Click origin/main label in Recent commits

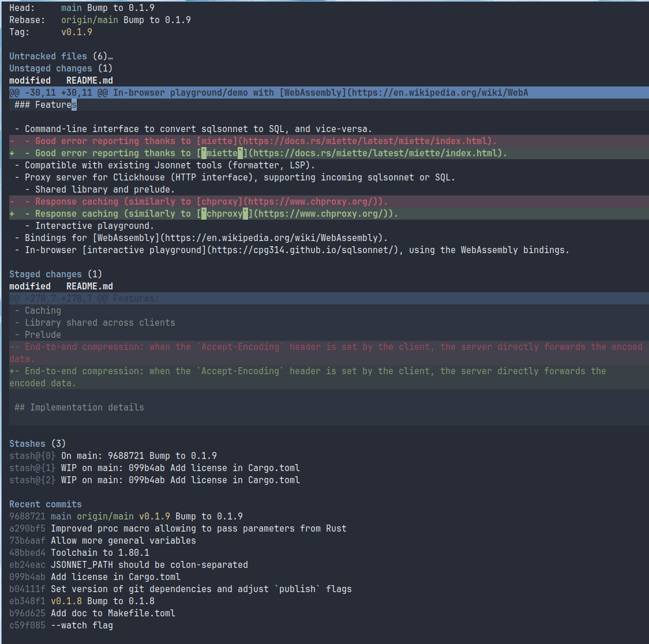coord(105,516)
